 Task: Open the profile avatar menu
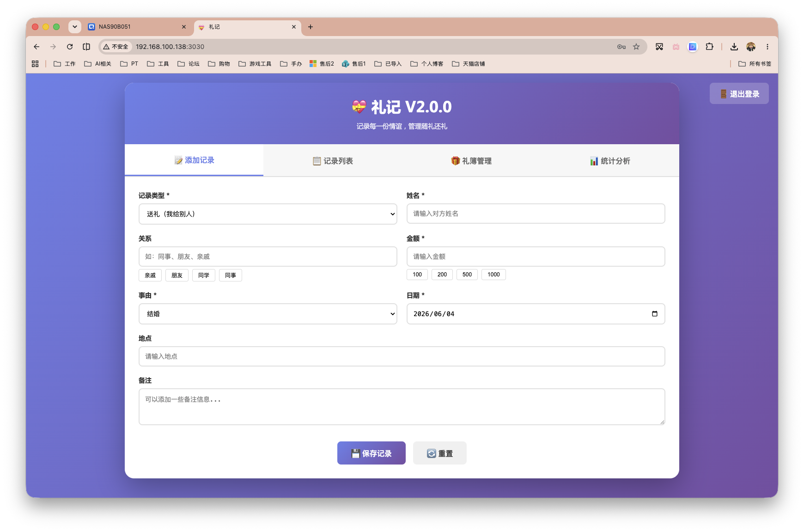[751, 47]
